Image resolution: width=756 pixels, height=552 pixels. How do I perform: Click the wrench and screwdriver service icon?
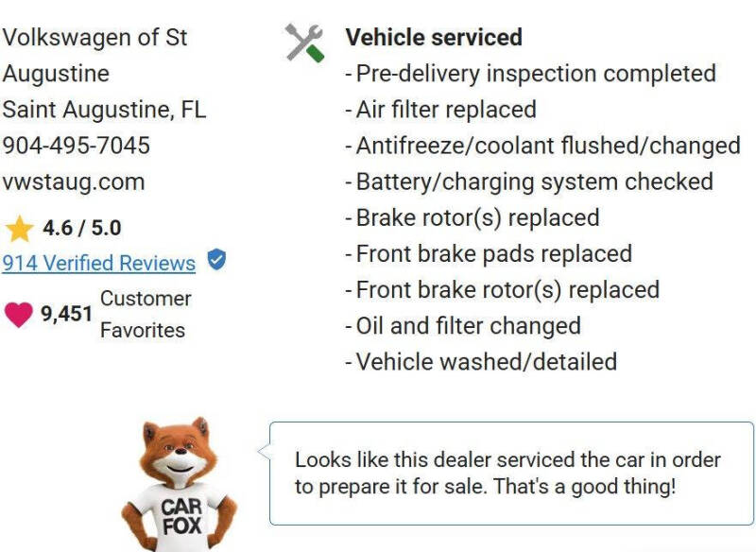(304, 43)
